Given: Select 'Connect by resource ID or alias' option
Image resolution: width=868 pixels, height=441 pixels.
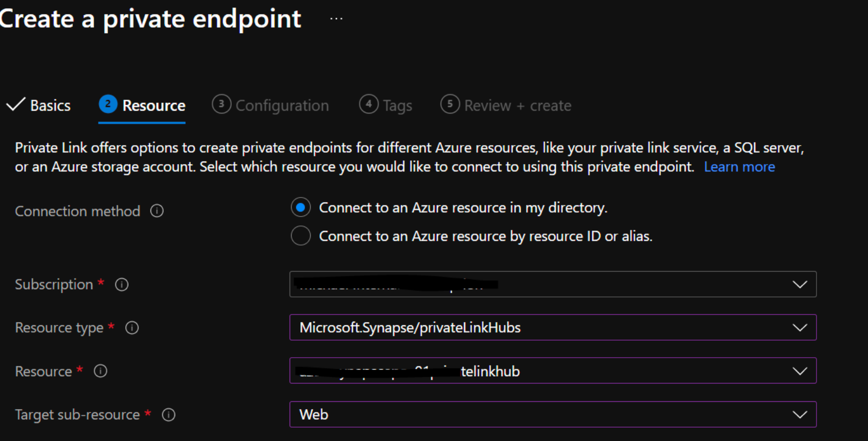Looking at the screenshot, I should tap(301, 236).
